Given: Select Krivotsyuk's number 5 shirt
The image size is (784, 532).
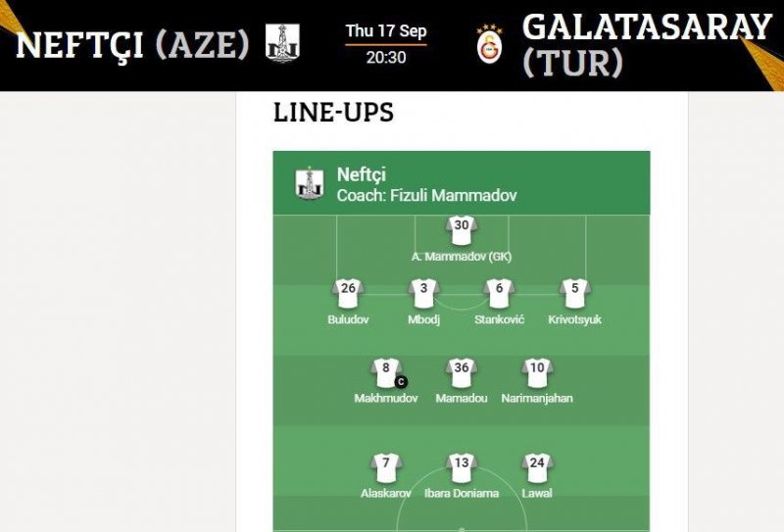Looking at the screenshot, I should click(574, 292).
